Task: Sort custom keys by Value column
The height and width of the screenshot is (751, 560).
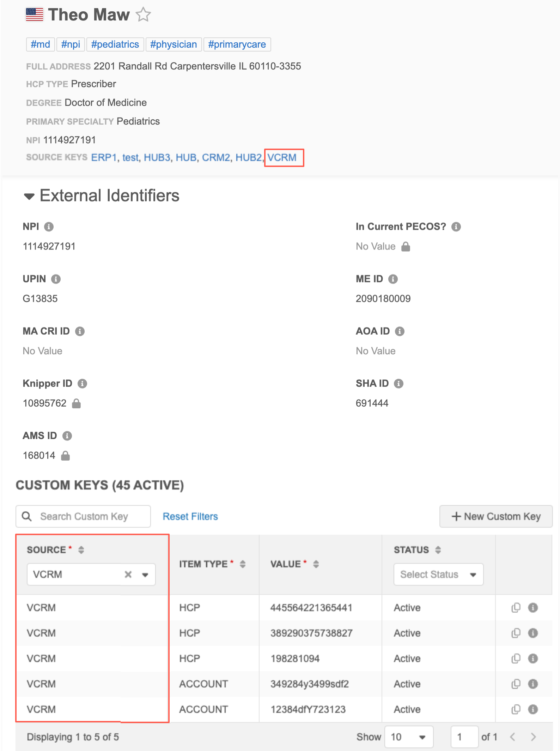Action: (x=316, y=564)
